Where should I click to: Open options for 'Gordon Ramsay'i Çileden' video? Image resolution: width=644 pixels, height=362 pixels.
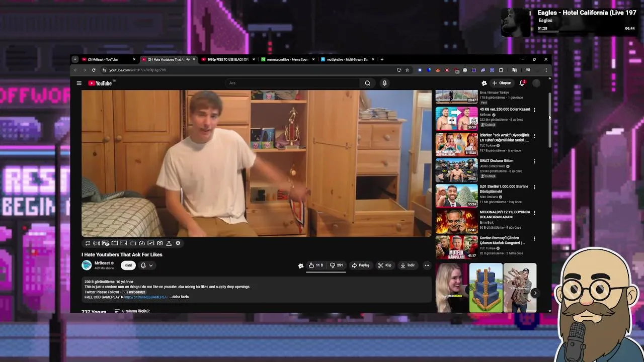pyautogui.click(x=534, y=238)
